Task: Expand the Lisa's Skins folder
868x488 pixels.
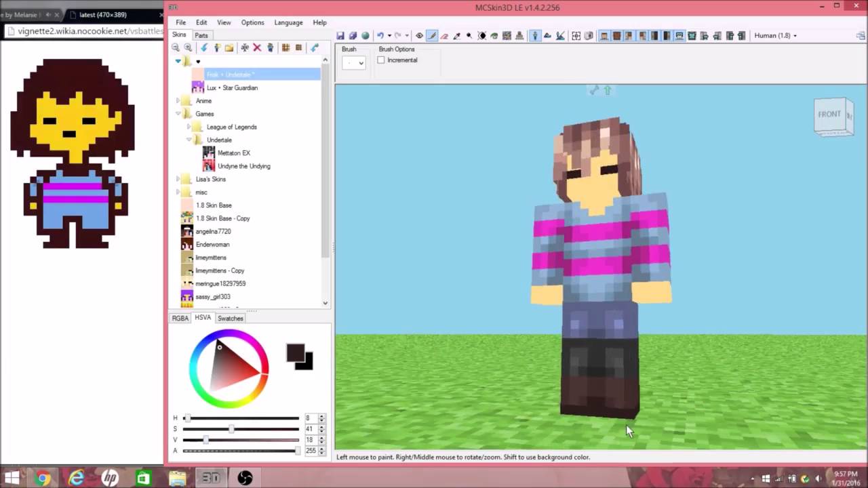Action: [x=178, y=179]
